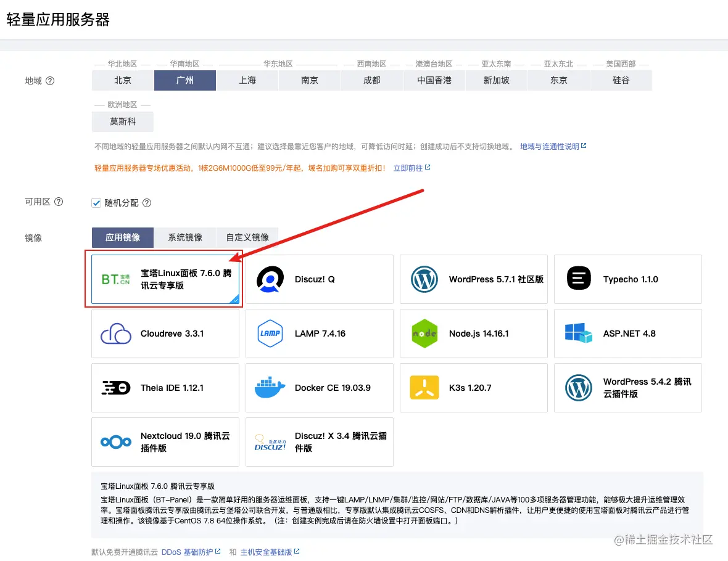Screen dimensions: 728x561
Task: Select the 广州 region
Action: pos(185,80)
